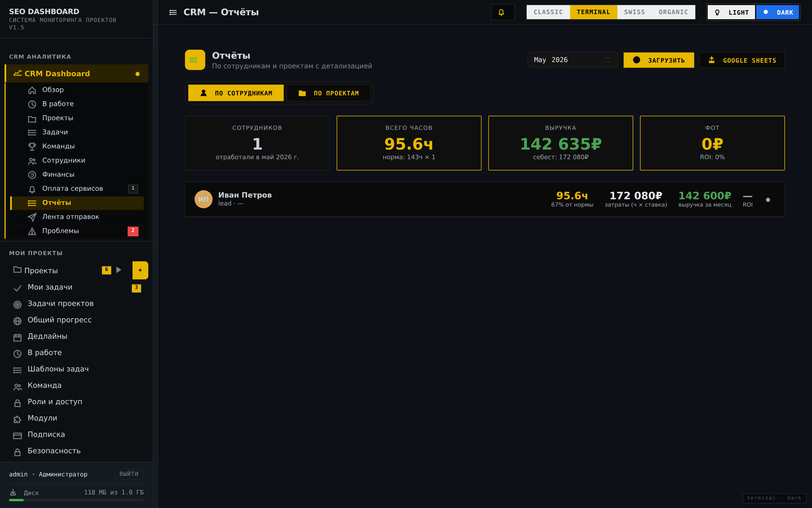The height and width of the screenshot is (508, 812).
Task: Select the SWISS theme
Action: tap(634, 12)
